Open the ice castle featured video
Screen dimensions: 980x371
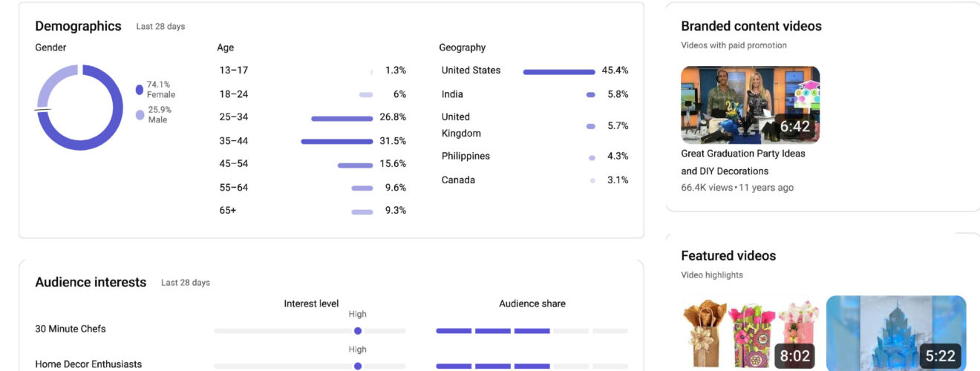pyautogui.click(x=895, y=332)
